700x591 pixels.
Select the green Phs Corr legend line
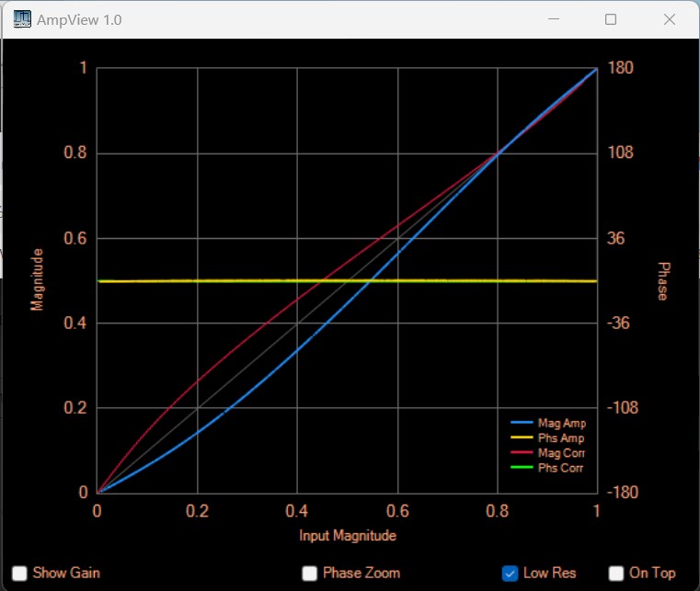tap(522, 468)
